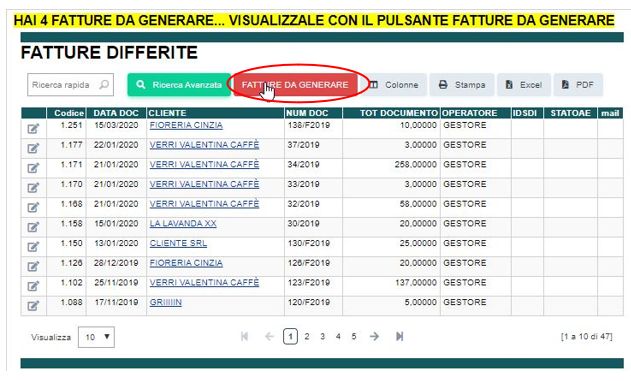Click document number 138/F2019

[309, 126]
